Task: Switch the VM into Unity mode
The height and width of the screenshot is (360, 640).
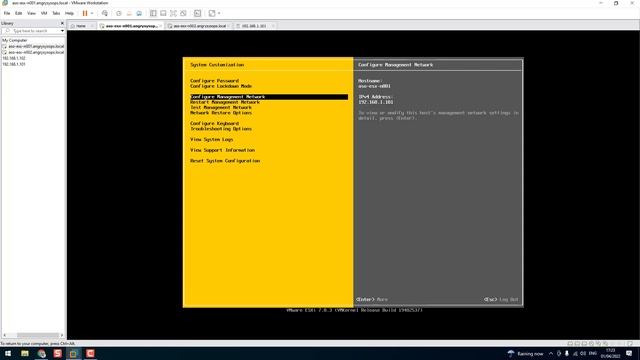Action: point(183,13)
